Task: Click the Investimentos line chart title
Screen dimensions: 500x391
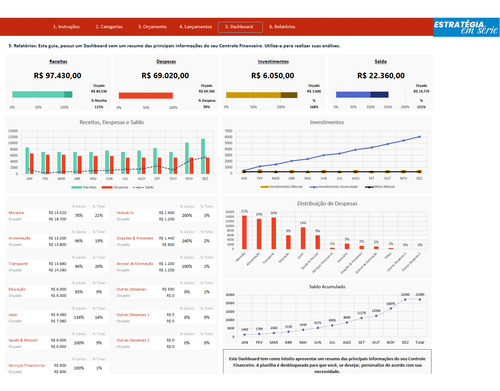Action: pyautogui.click(x=327, y=122)
